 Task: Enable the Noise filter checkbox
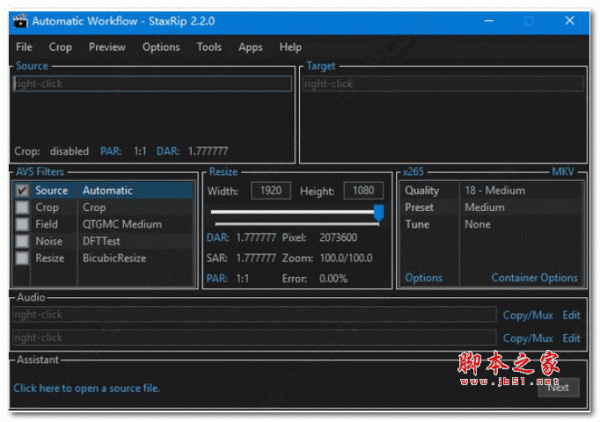pyautogui.click(x=22, y=241)
